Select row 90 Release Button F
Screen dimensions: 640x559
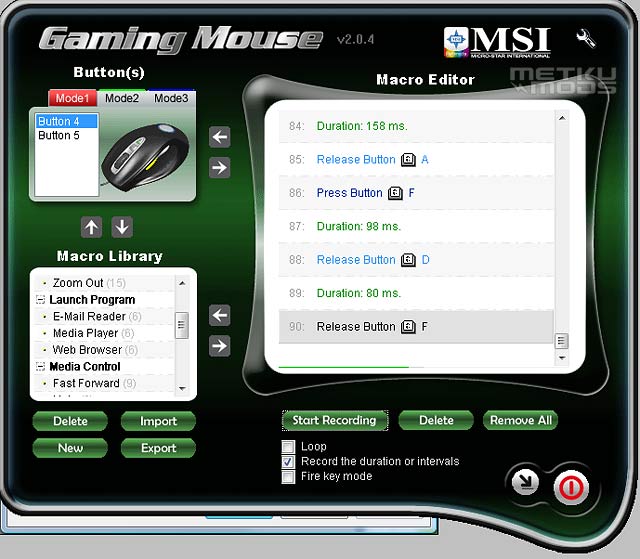click(416, 327)
